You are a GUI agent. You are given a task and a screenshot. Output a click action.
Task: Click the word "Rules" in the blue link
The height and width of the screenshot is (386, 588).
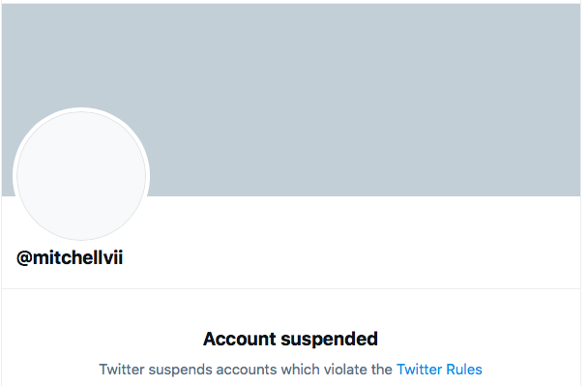coord(464,370)
